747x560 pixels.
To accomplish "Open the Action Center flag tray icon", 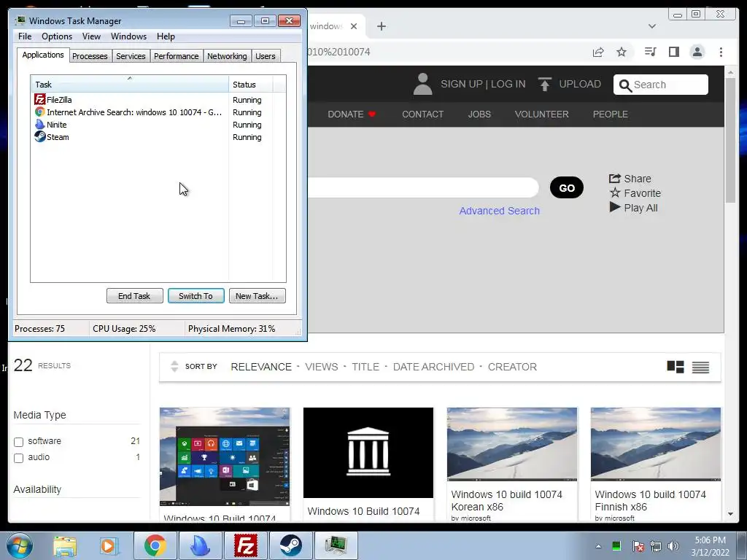I will (x=638, y=546).
